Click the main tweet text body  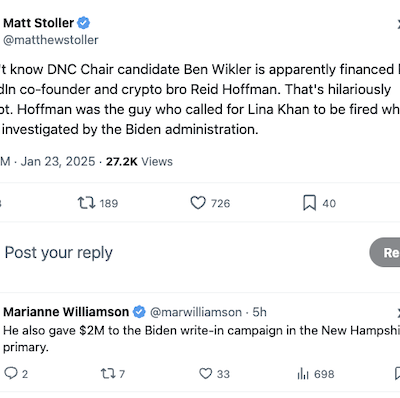200,99
